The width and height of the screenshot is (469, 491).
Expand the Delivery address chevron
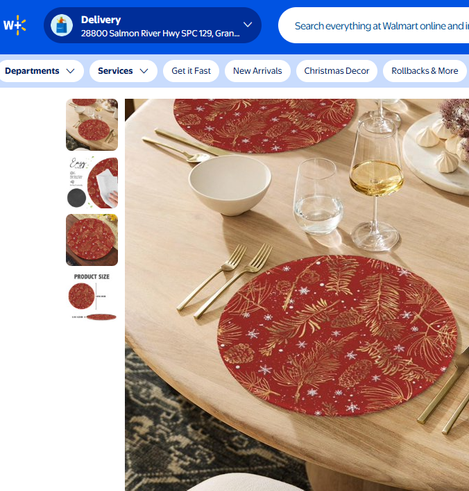248,25
